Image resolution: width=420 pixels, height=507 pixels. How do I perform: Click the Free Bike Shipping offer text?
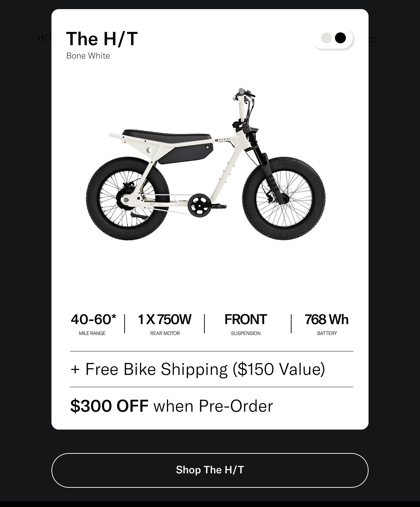coord(198,369)
